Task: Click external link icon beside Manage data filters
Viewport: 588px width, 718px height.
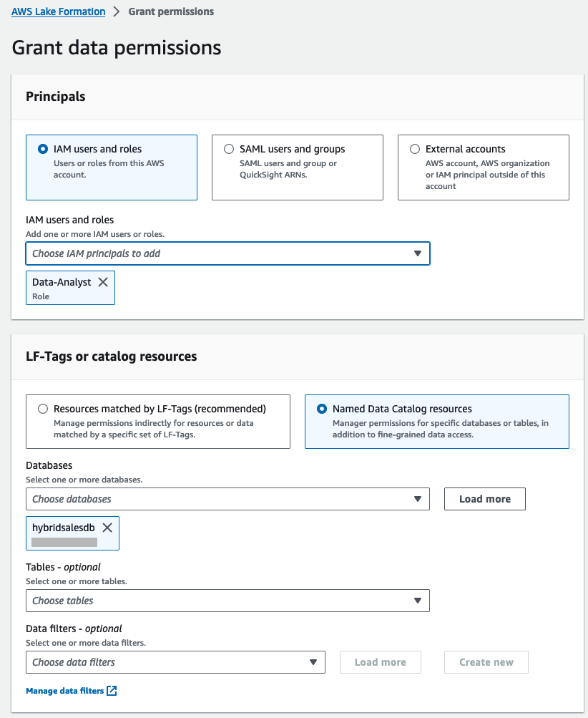Action: (112, 691)
